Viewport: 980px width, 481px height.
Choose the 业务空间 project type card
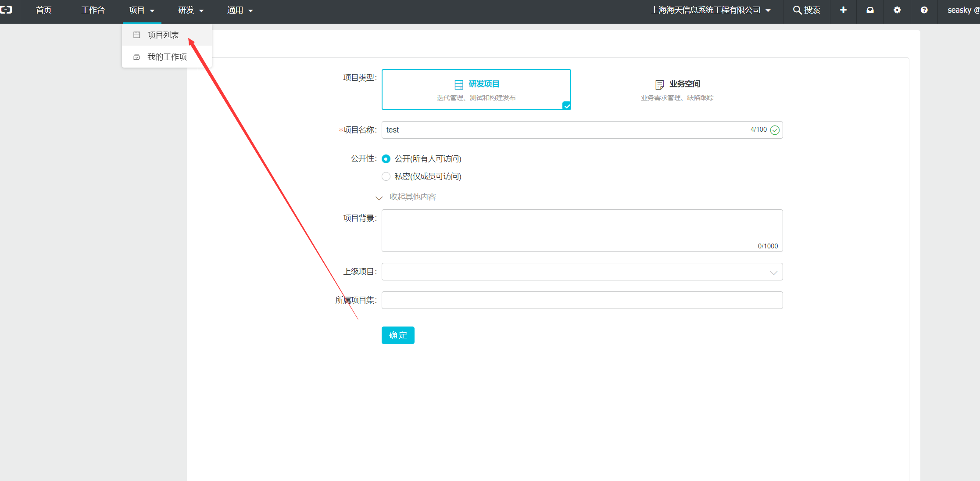tap(677, 90)
